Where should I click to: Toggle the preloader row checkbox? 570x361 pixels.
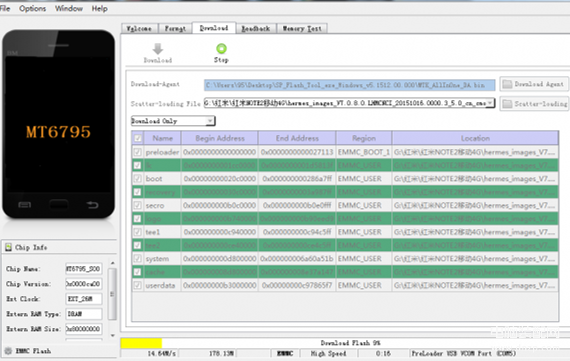(137, 152)
